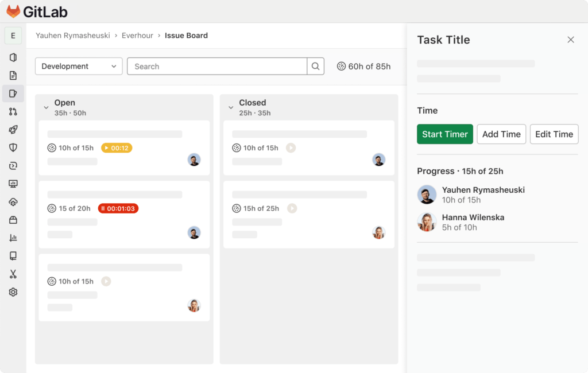The image size is (588, 373).
Task: Resume the paused 00:01:03 red timer
Action: tap(118, 208)
